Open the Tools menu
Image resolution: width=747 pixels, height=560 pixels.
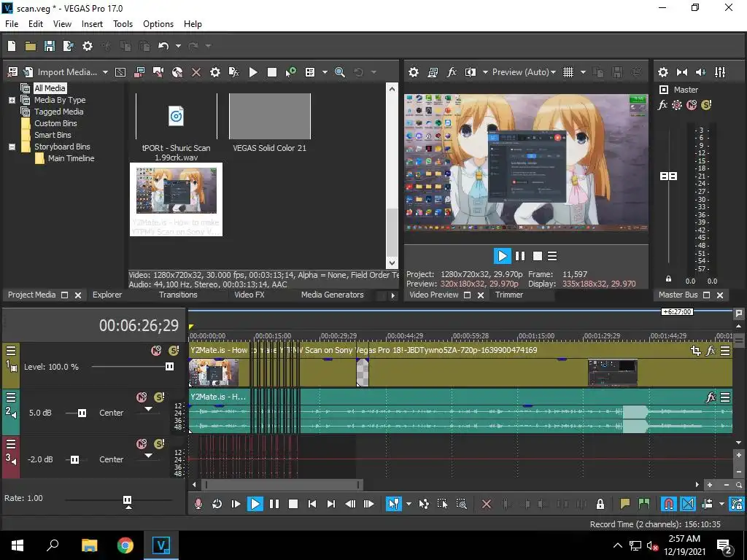pyautogui.click(x=123, y=24)
